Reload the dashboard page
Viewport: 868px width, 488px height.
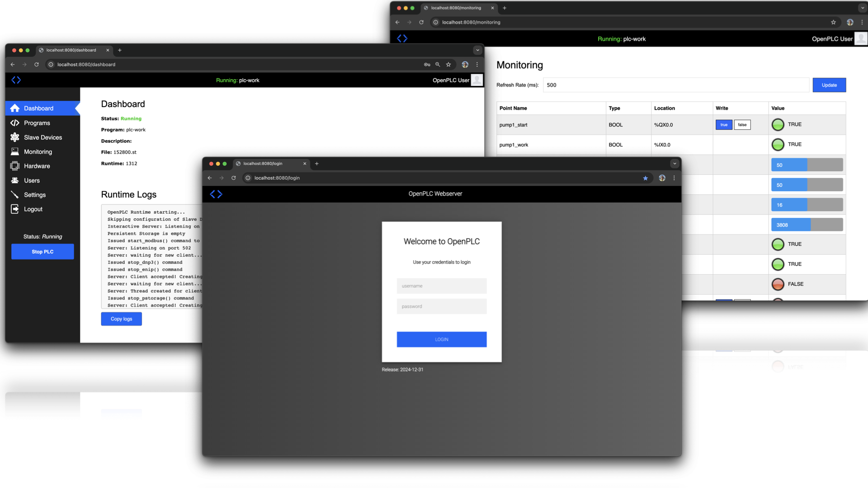[x=37, y=65]
